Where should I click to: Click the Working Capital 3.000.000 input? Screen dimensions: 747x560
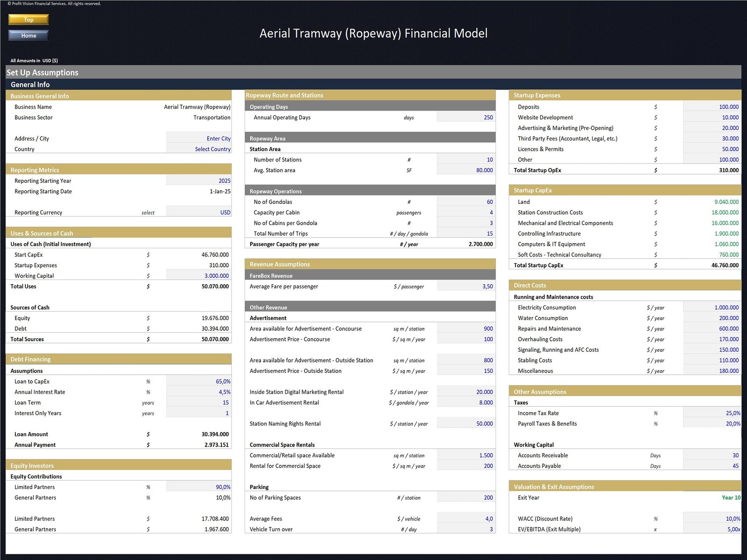199,276
